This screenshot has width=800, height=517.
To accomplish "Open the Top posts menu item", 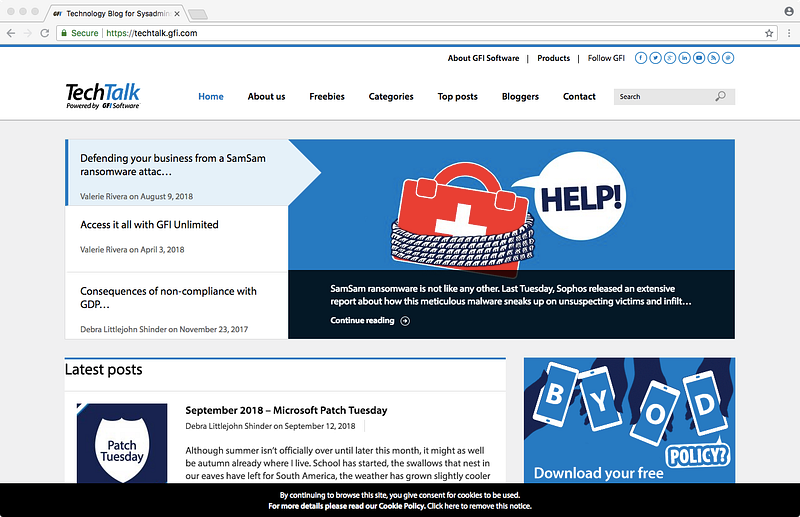I will point(458,96).
